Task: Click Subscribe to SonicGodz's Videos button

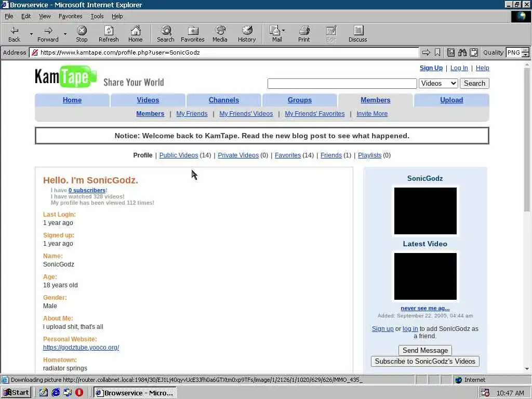Action: click(425, 361)
